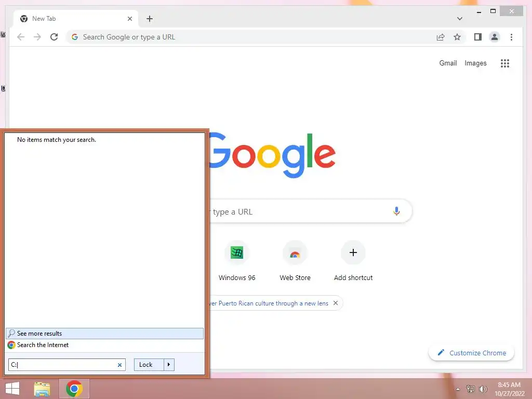This screenshot has width=532, height=399.
Task: Bookmark this tab with the star icon
Action: [x=457, y=37]
